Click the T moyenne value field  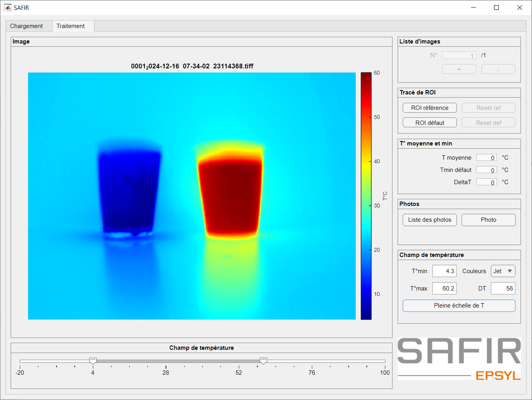point(486,158)
